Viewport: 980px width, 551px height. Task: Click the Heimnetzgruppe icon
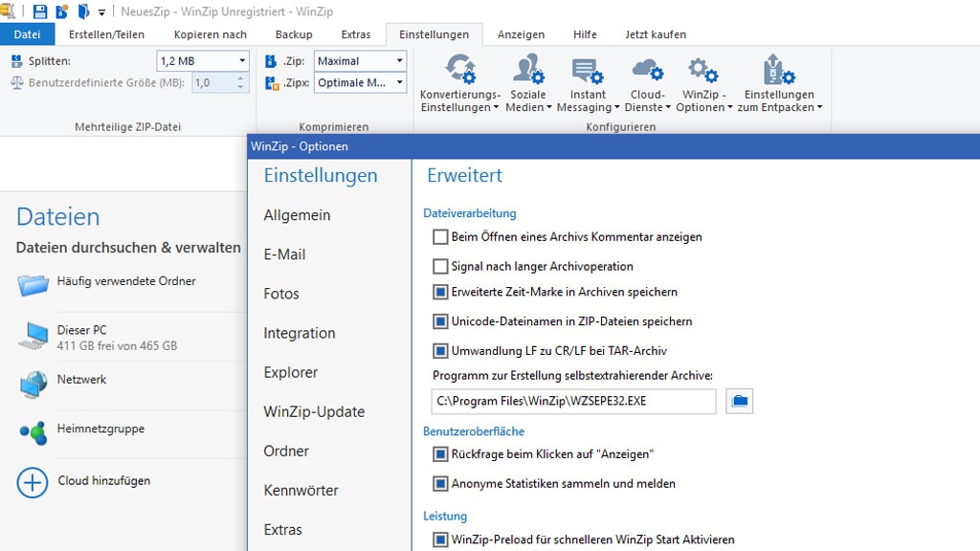(33, 432)
